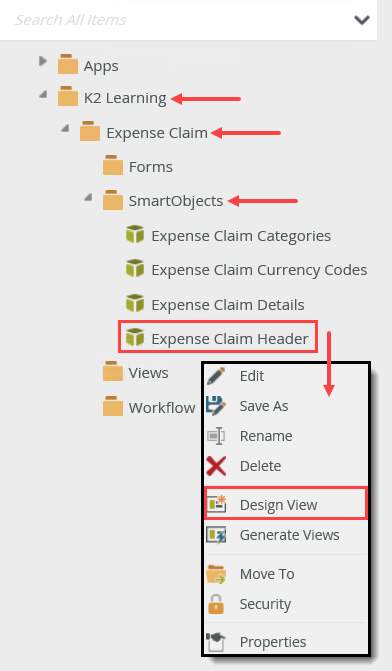392x671 pixels.
Task: Click the pencil Edit icon
Action: 216,376
